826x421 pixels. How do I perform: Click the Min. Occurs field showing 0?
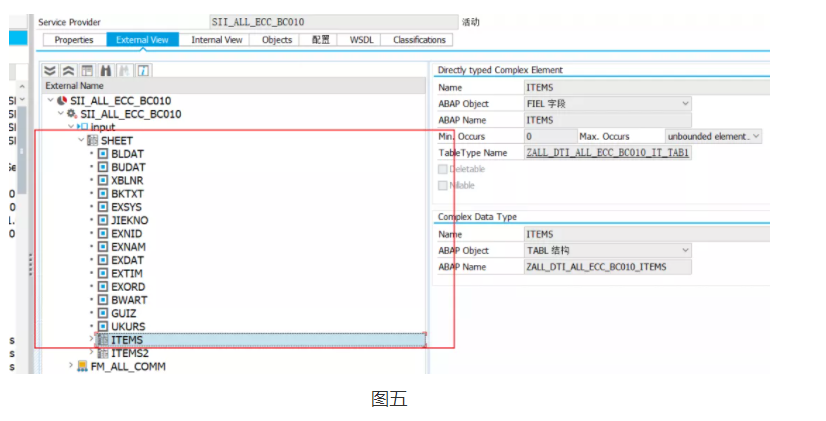click(550, 136)
